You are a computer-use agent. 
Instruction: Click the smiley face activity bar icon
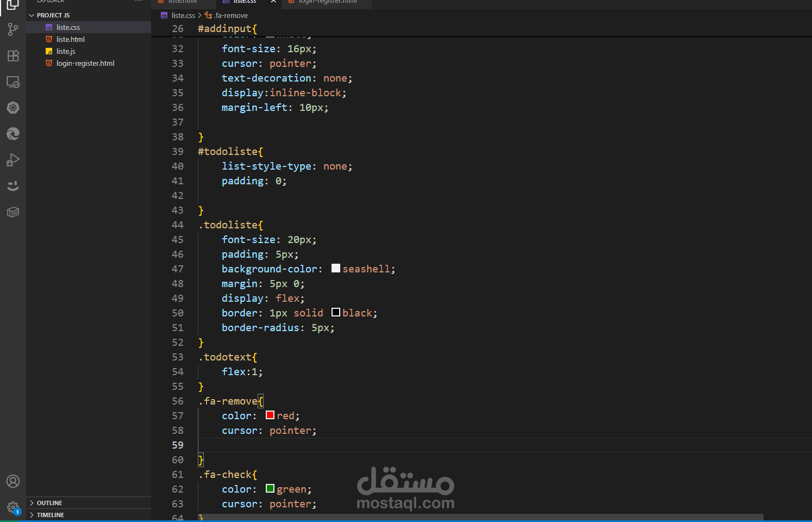click(13, 186)
